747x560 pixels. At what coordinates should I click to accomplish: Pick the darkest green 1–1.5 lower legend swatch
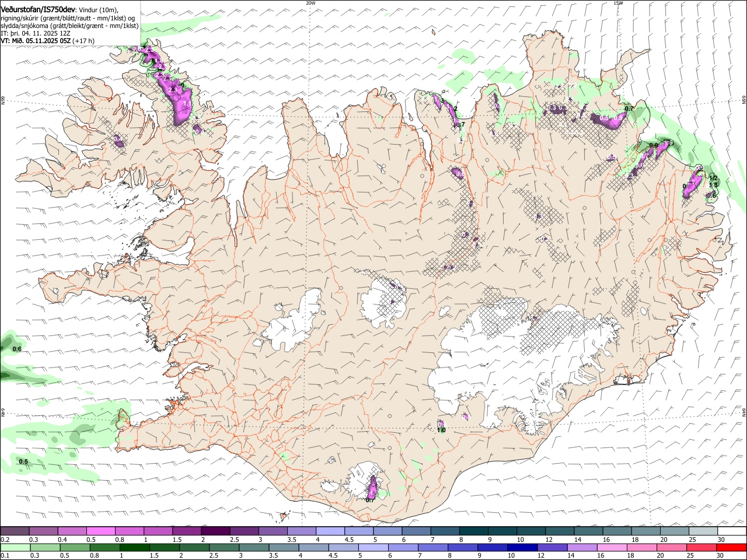135,547
